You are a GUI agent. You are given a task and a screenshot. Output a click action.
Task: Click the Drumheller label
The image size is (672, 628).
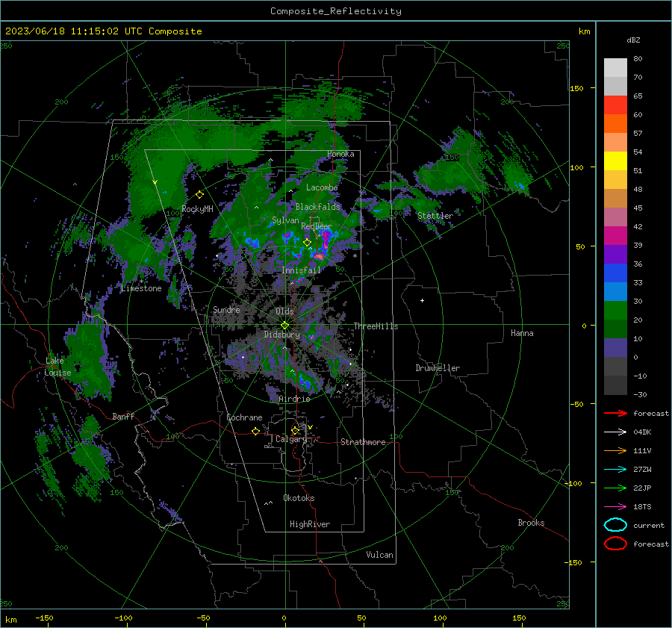pyautogui.click(x=437, y=368)
